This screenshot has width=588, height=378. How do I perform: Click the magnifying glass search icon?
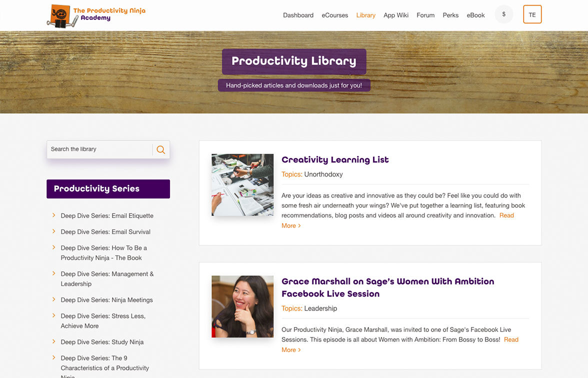[x=160, y=149]
